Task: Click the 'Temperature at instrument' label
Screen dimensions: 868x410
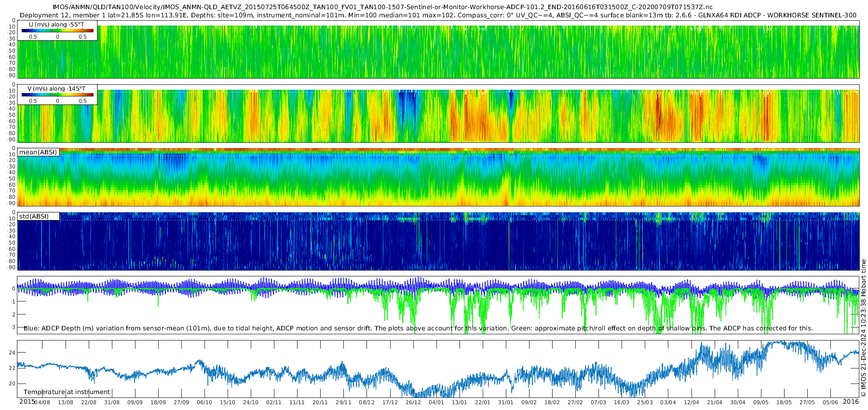Action: tap(67, 392)
